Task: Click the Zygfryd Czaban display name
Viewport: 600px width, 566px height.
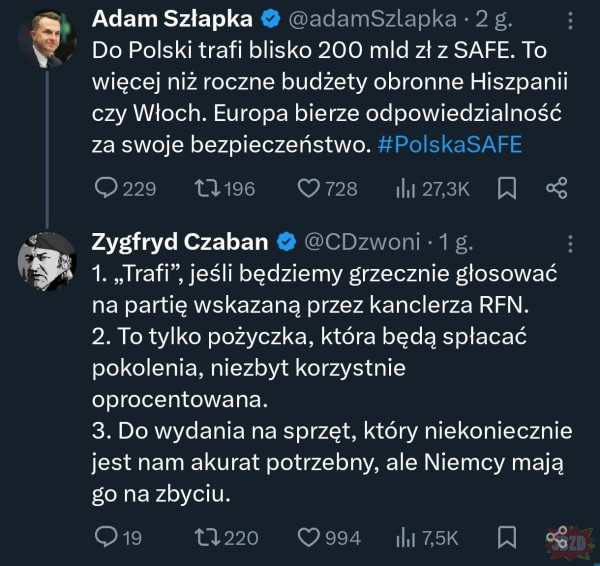Action: (181, 243)
